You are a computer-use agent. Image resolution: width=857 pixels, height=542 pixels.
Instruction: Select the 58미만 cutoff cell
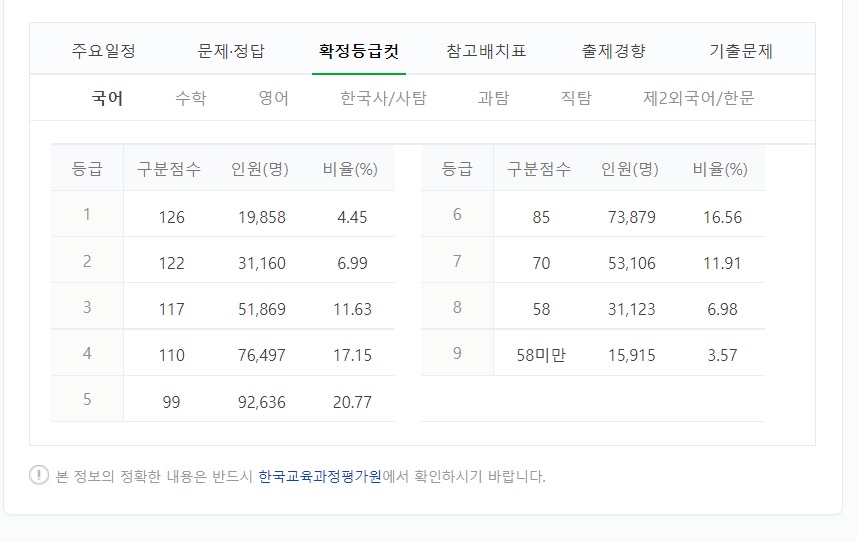pyautogui.click(x=541, y=356)
